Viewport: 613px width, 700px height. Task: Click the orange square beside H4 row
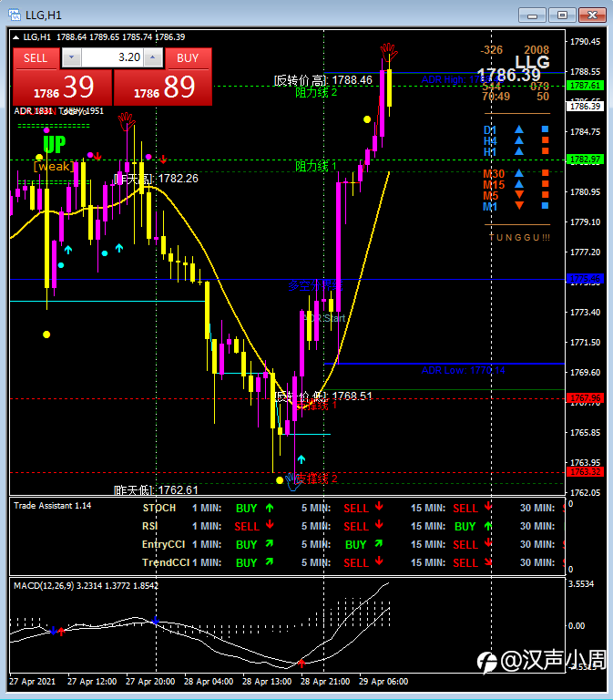[x=545, y=140]
